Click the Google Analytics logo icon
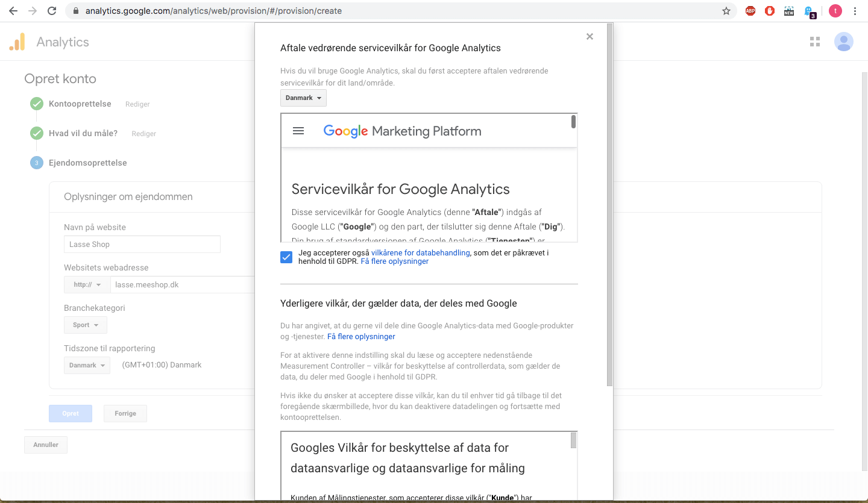Image resolution: width=868 pixels, height=503 pixels. (x=17, y=42)
